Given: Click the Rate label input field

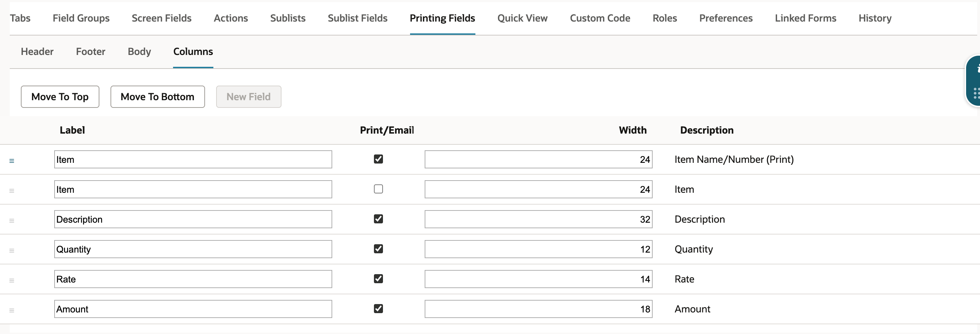Looking at the screenshot, I should click(x=193, y=279).
